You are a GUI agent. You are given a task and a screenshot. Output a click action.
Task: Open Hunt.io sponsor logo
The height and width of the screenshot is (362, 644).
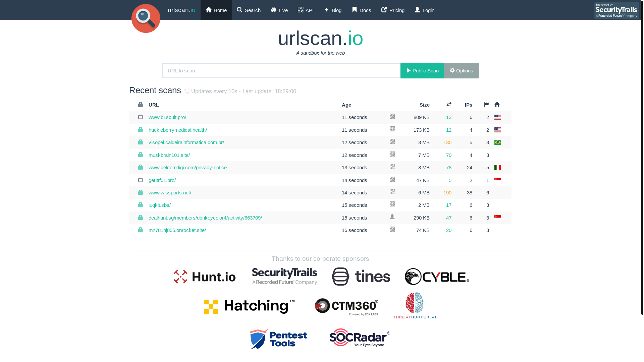pyautogui.click(x=205, y=277)
